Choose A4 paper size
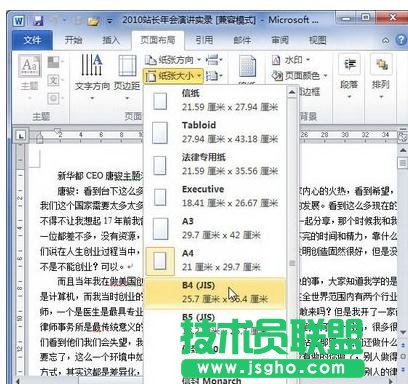The height and width of the screenshot is (384, 408). (216, 260)
